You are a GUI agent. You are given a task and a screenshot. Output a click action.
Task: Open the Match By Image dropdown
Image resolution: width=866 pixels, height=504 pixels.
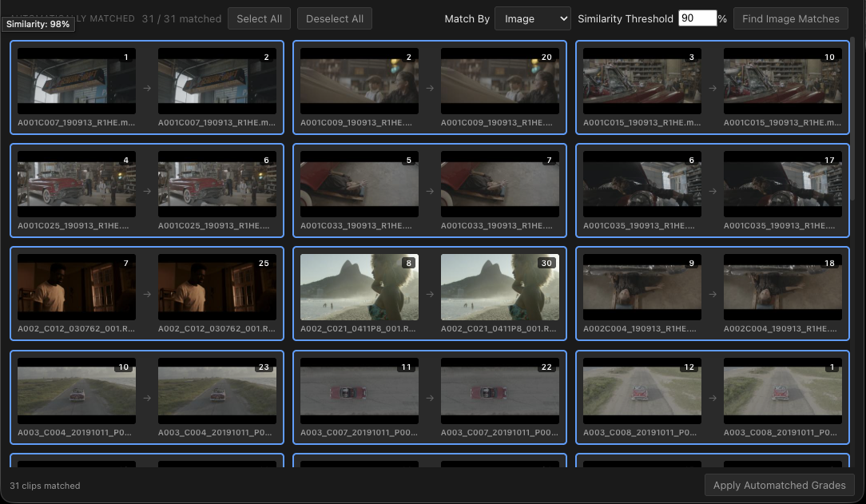532,18
